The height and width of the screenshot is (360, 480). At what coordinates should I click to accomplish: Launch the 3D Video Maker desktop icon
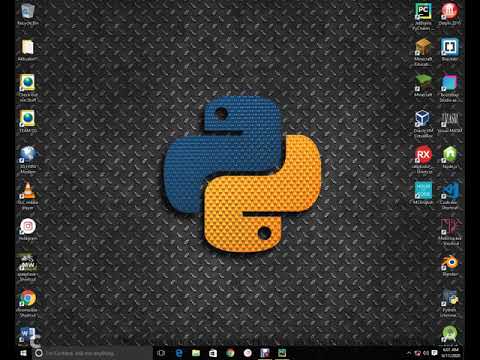click(x=28, y=158)
